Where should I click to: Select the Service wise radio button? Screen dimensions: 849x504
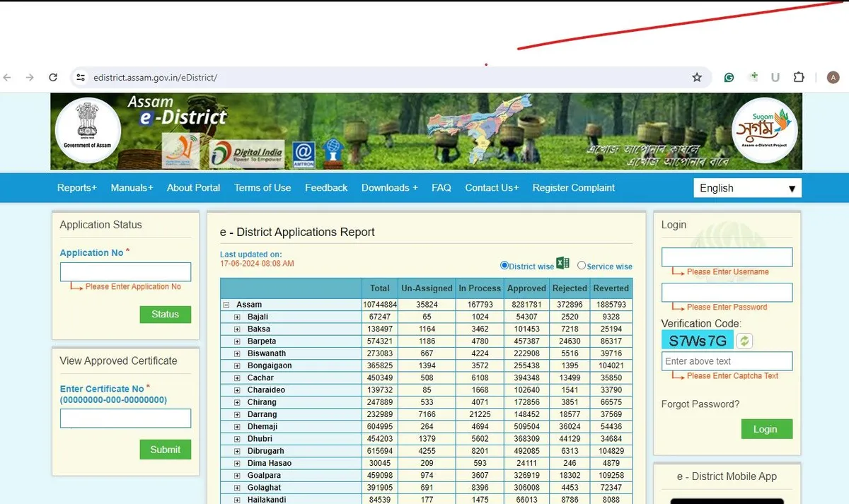582,266
